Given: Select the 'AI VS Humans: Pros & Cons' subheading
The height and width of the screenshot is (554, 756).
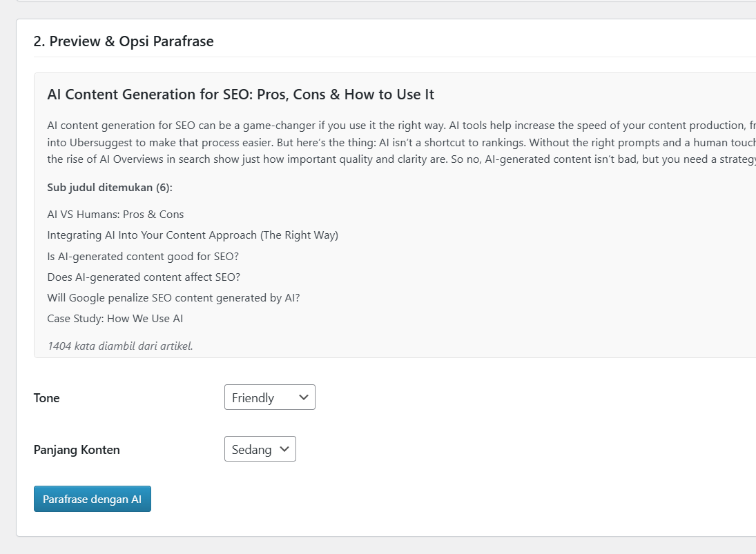Looking at the screenshot, I should 115,215.
